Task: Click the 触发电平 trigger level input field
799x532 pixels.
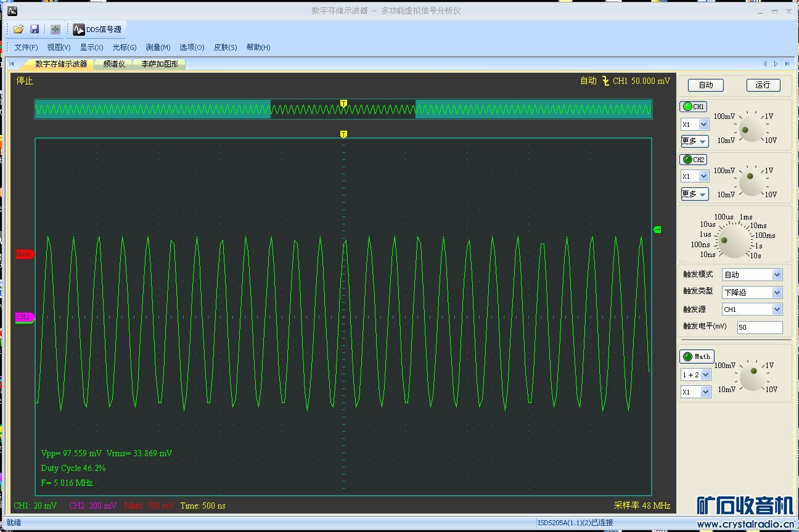Action: pyautogui.click(x=760, y=327)
